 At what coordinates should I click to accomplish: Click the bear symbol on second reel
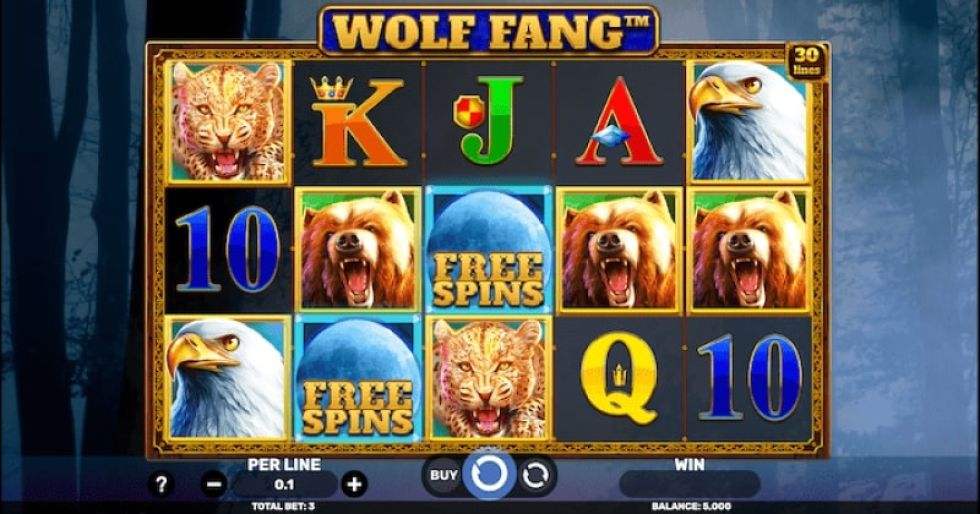(358, 249)
